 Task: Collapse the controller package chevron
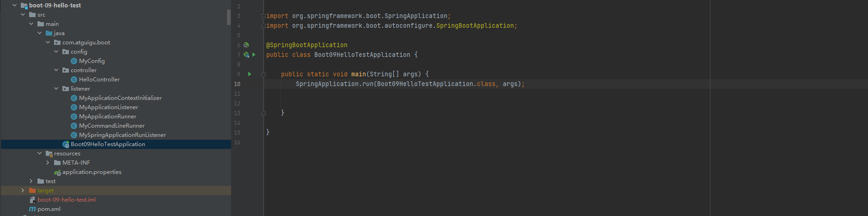click(x=56, y=70)
